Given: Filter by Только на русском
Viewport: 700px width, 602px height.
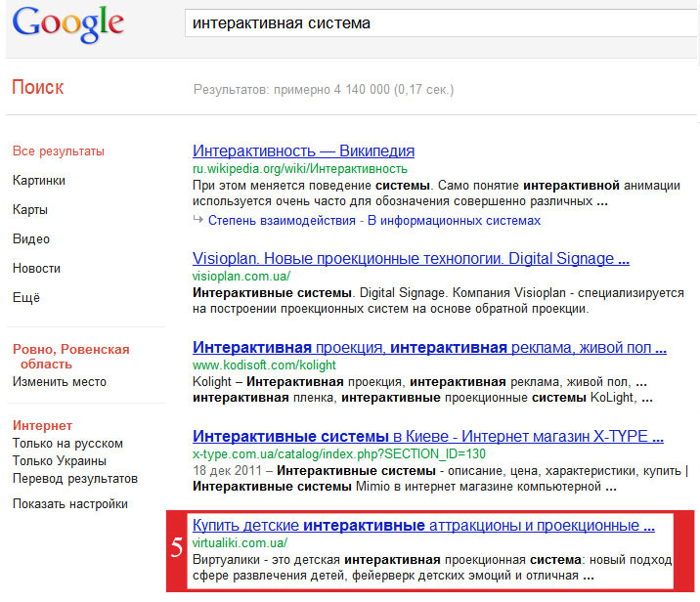Looking at the screenshot, I should [67, 444].
